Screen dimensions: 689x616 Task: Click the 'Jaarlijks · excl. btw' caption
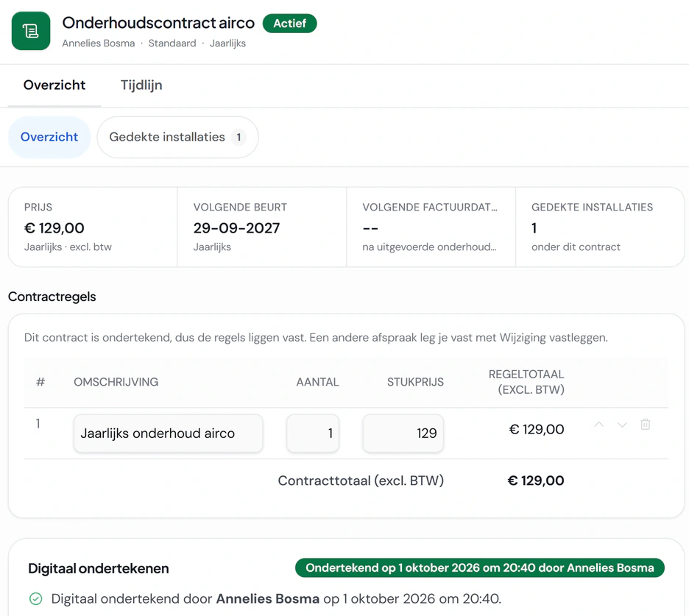pyautogui.click(x=68, y=247)
